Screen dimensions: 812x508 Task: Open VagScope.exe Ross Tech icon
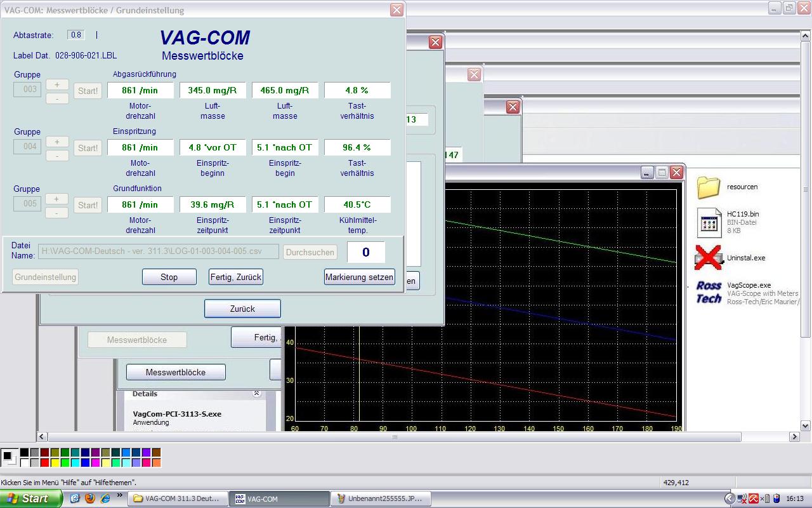pyautogui.click(x=709, y=293)
